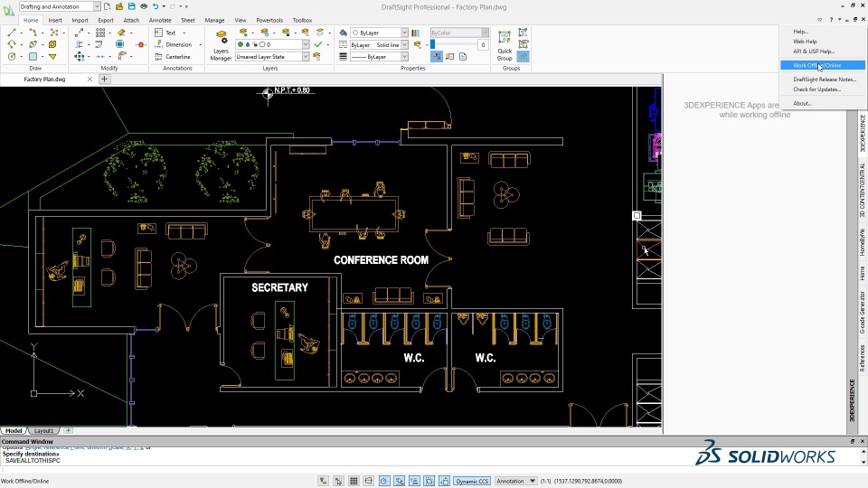Open the ByLayer line weight dropdown
The width and height of the screenshot is (868, 488).
click(379, 56)
